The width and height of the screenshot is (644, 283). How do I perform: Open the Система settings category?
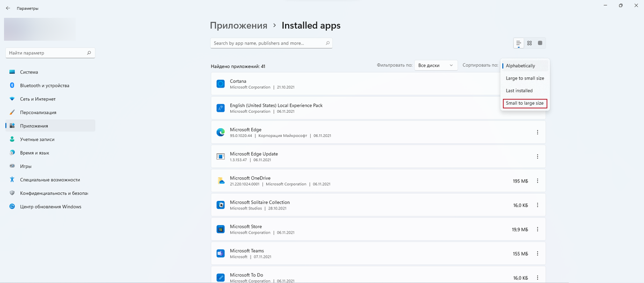pos(50,72)
